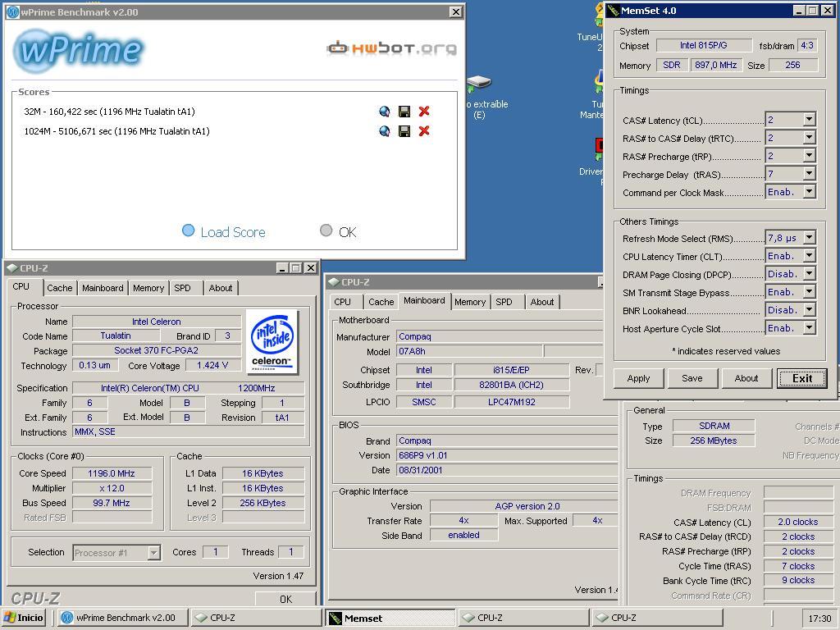Screen dimensions: 840x630
Task: Open the Host Aperture Cycle Slot dropdown
Action: tap(809, 328)
